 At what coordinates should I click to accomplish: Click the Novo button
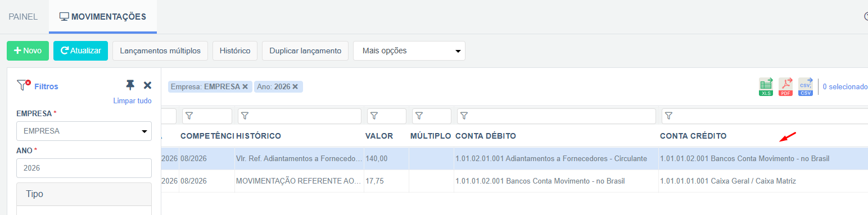tap(28, 51)
